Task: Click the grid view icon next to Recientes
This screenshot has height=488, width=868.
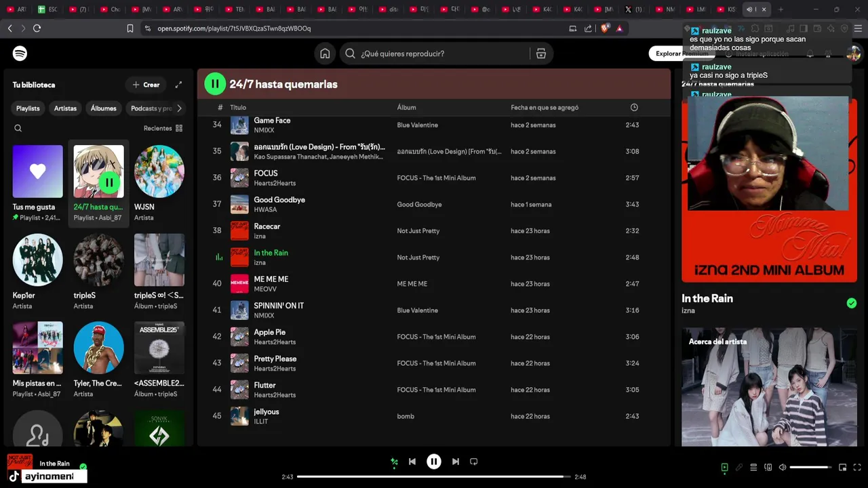Action: point(179,128)
